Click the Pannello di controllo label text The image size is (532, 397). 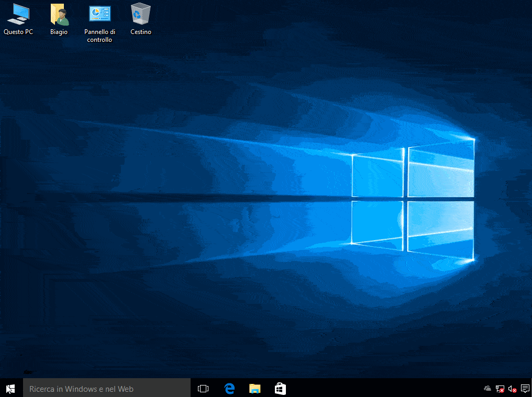pos(99,36)
